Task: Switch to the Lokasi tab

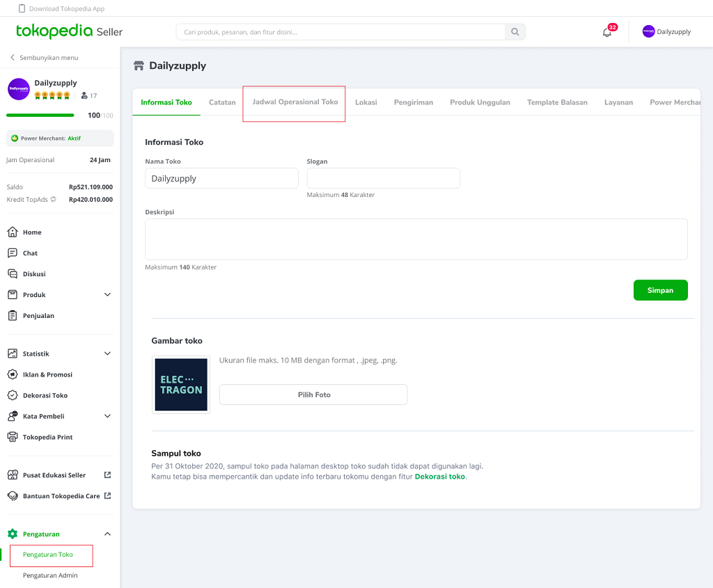Action: [366, 102]
